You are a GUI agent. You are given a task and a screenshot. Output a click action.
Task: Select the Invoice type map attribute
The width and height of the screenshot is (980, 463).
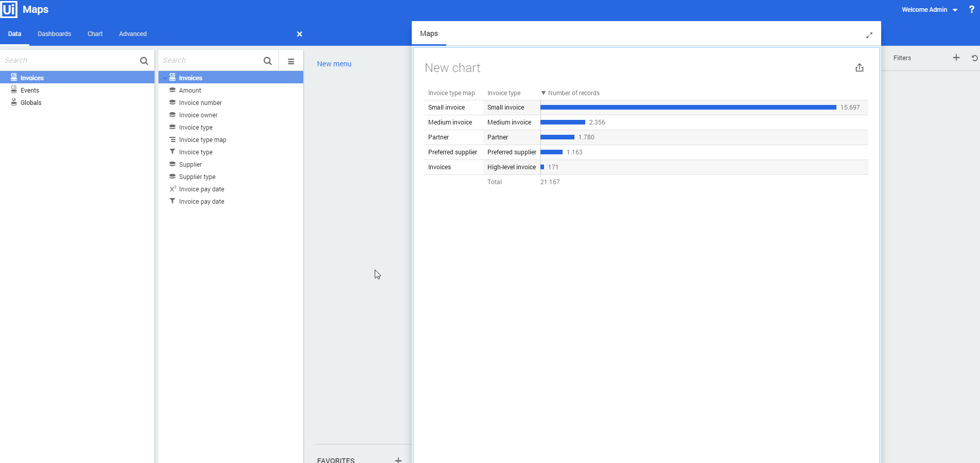click(x=202, y=140)
